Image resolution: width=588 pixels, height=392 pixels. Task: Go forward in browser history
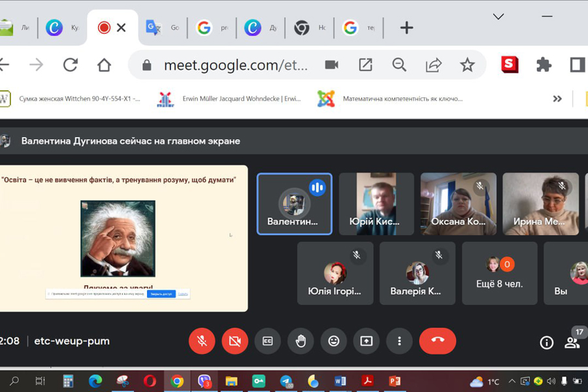pos(37,65)
